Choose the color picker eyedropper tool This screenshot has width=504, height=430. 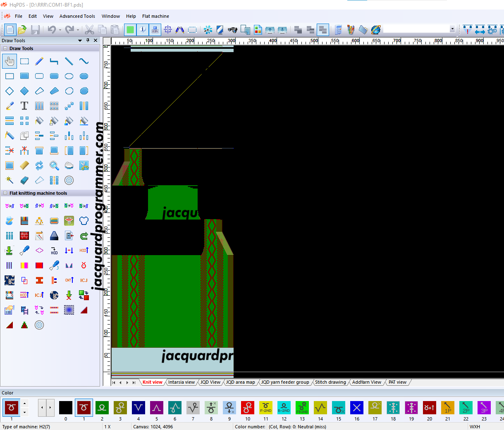coord(10,106)
